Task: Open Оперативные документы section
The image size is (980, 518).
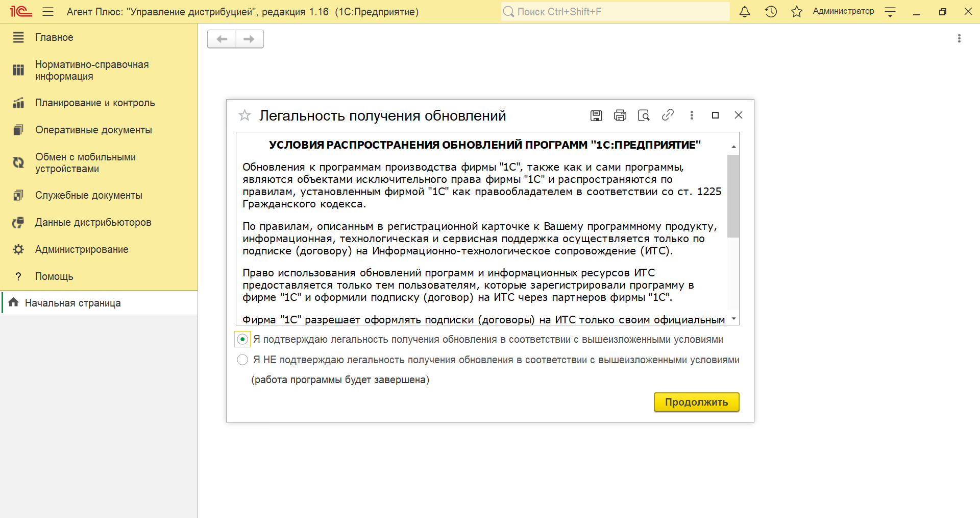Action: (x=99, y=130)
